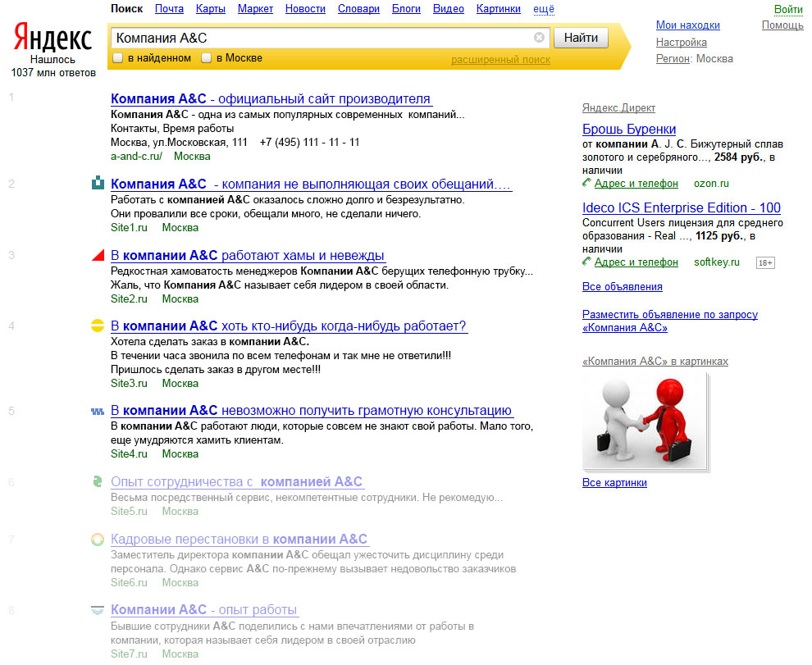Open the a-and-c.ru/ address link
This screenshot has width=812, height=665.
tap(136, 156)
